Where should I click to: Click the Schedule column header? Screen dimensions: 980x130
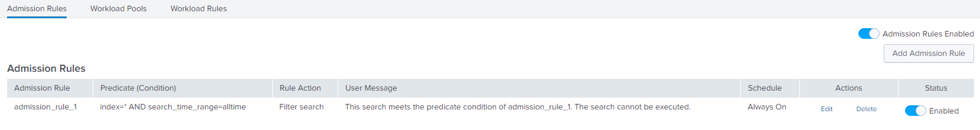point(764,88)
